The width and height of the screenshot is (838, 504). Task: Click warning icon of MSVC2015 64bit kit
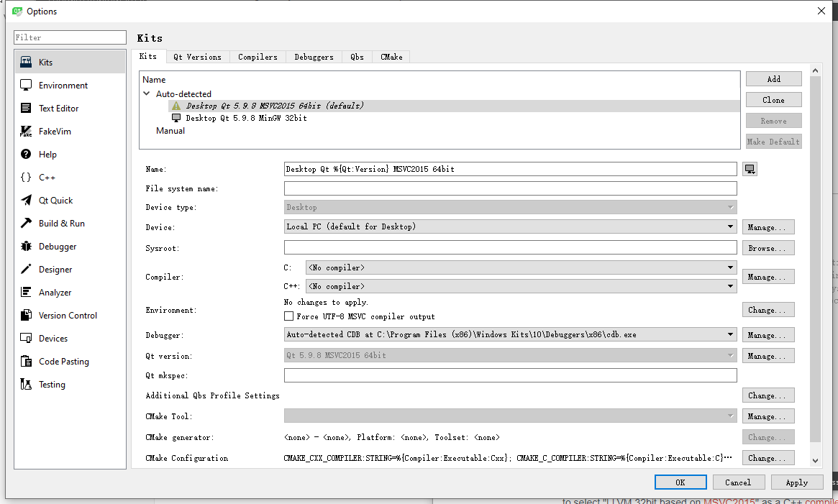[176, 106]
